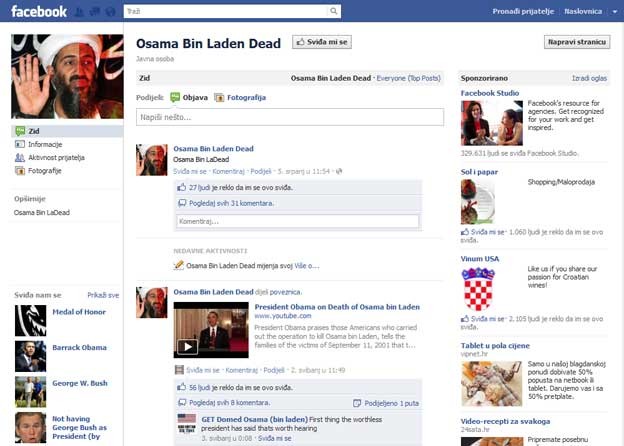Click thumbs-up icon beside 56 ljudi
The image size is (624, 446).
181,387
